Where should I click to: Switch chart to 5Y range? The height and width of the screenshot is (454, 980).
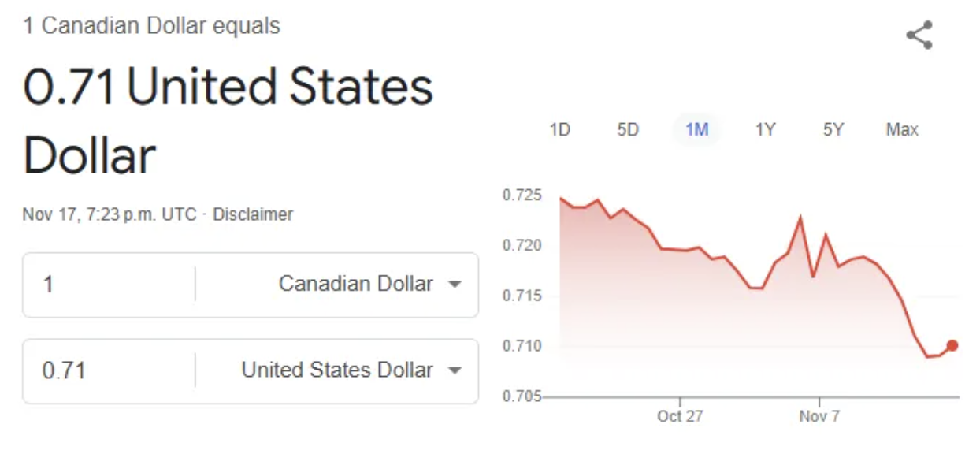[833, 130]
